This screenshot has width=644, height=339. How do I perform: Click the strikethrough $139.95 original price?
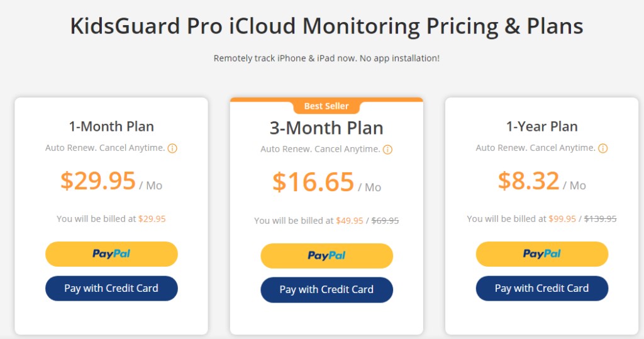point(600,219)
